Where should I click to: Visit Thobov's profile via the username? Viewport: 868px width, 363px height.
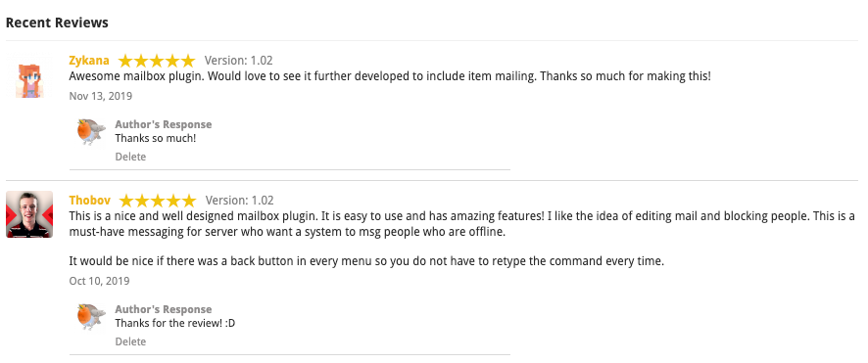click(x=90, y=200)
